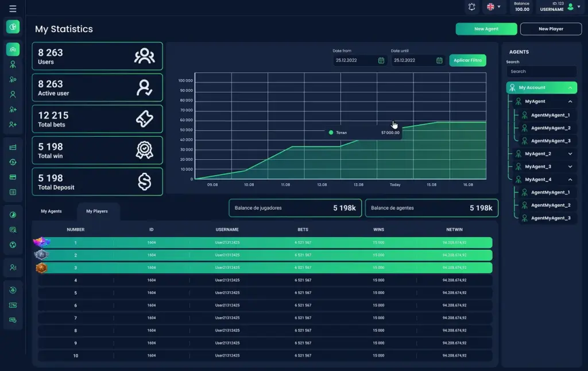Open the Date from calendar icon
The height and width of the screenshot is (371, 588).
click(381, 60)
